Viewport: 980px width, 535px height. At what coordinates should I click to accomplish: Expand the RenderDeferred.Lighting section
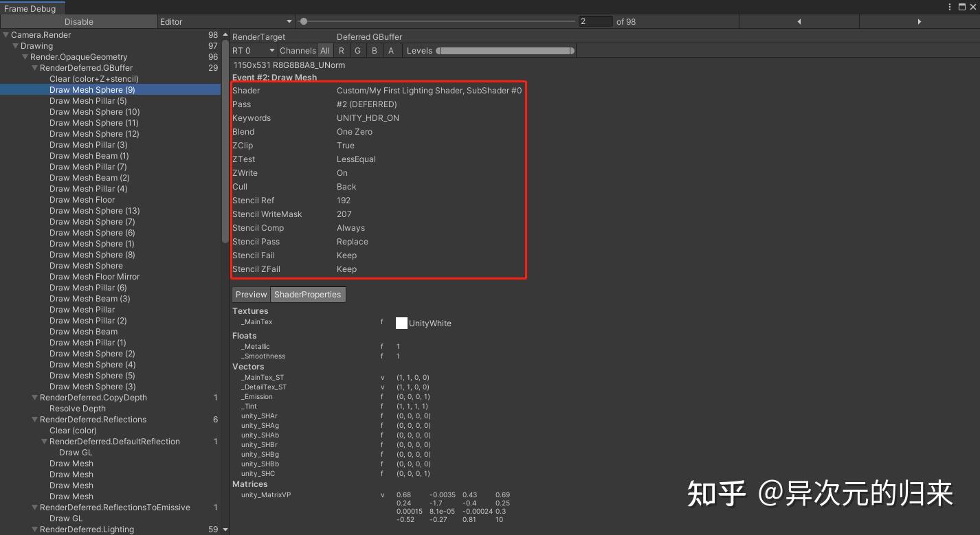[34, 529]
